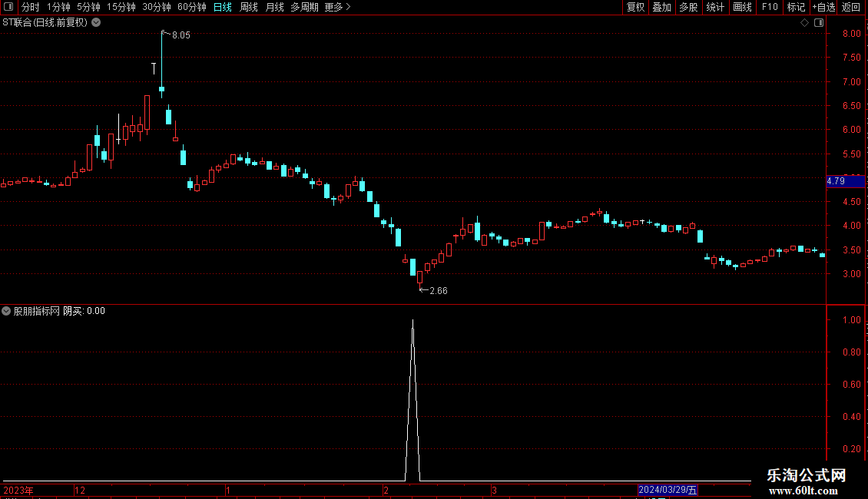Select the 日线 daily chart tab
The height and width of the screenshot is (499, 868).
[x=223, y=7]
